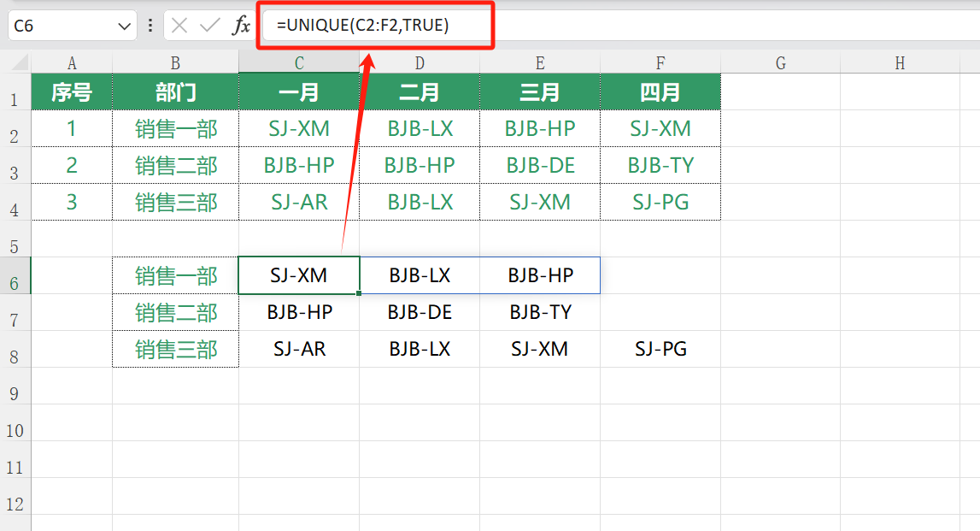Select column E header
Screen dimensions: 980x531
[x=540, y=62]
